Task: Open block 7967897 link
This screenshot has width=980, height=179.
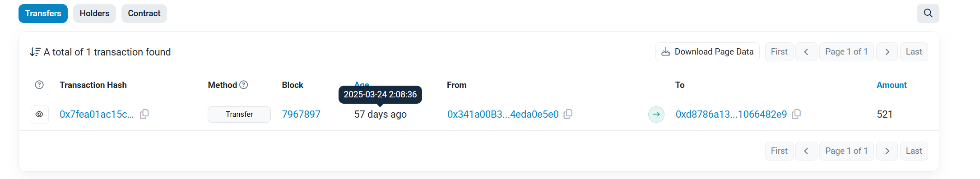Action: click(x=301, y=115)
